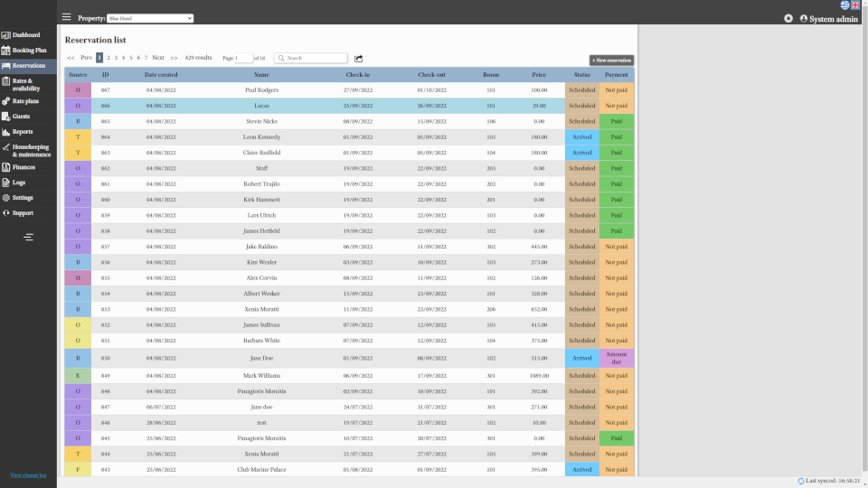Jump to last page with >> link
Image resolution: width=868 pixels, height=488 pixels.
174,58
